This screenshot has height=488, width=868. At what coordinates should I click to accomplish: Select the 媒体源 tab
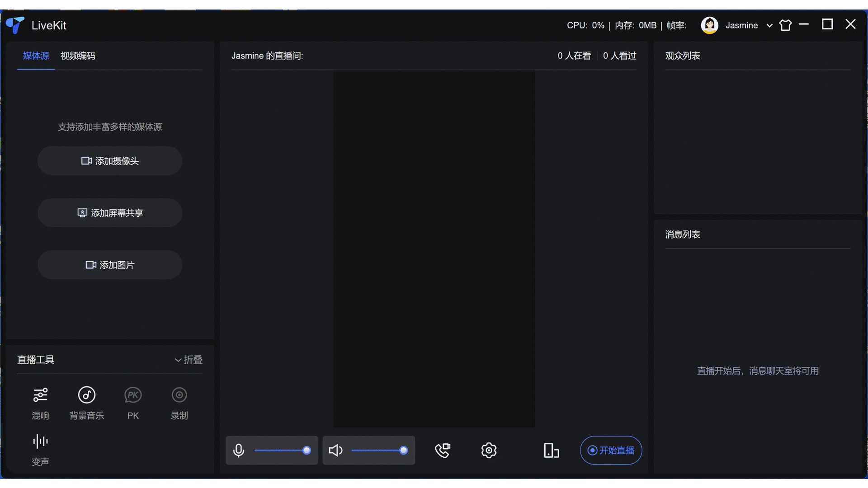pos(36,56)
